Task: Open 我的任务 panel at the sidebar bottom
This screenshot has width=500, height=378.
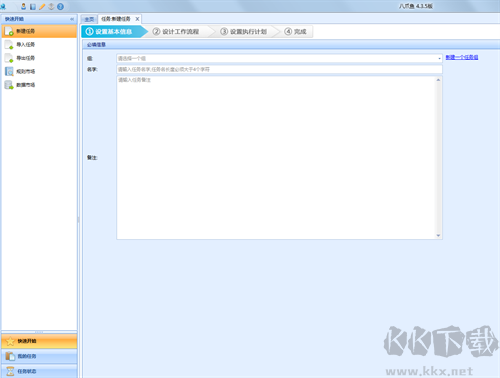Action: [x=39, y=356]
